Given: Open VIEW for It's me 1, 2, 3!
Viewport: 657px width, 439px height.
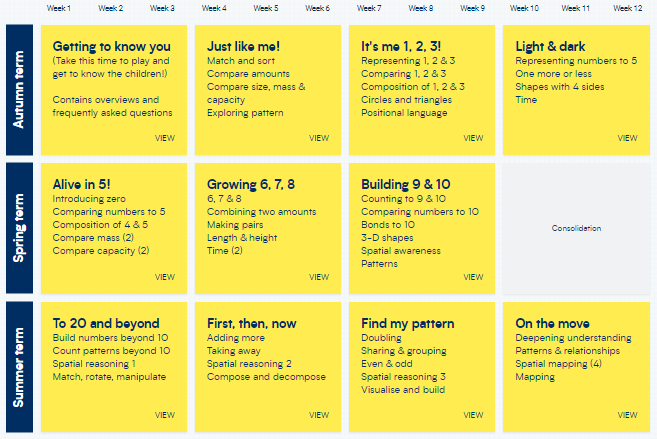Looking at the screenshot, I should pyautogui.click(x=473, y=138).
